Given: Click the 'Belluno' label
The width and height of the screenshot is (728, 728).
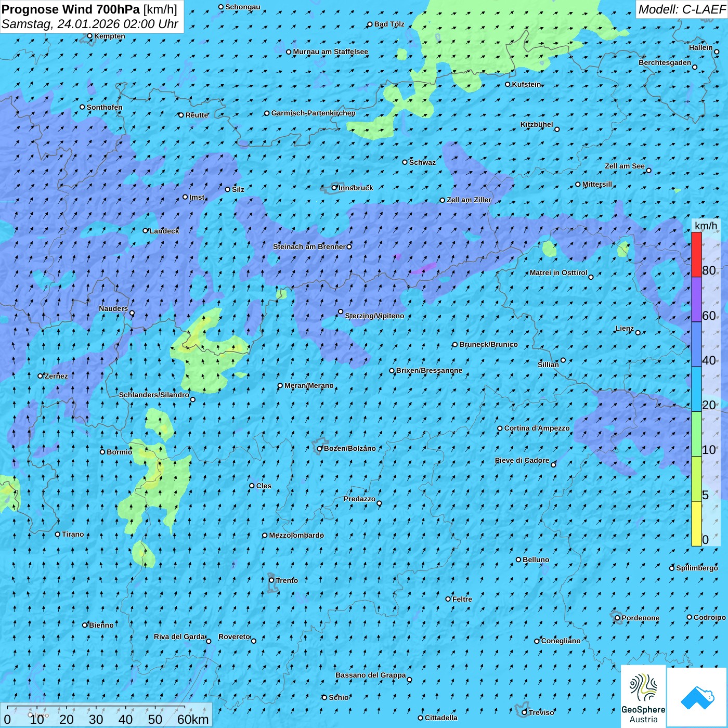Looking at the screenshot, I should (x=536, y=560).
